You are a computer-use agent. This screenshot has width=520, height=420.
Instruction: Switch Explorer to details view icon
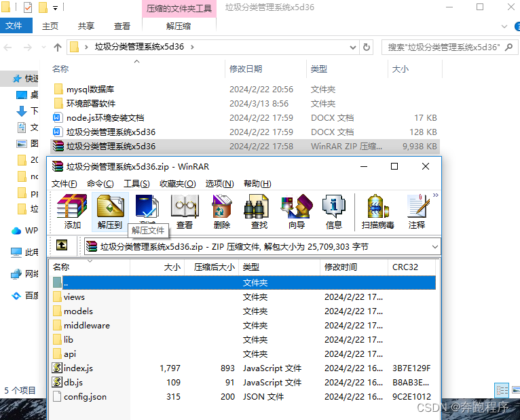click(x=502, y=390)
